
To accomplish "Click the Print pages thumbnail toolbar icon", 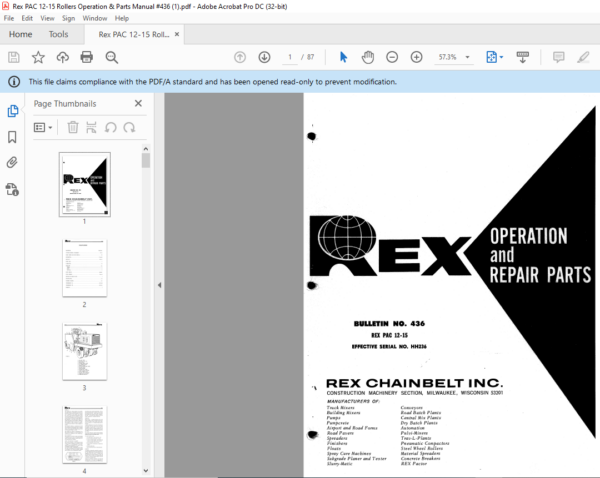I will 91,127.
